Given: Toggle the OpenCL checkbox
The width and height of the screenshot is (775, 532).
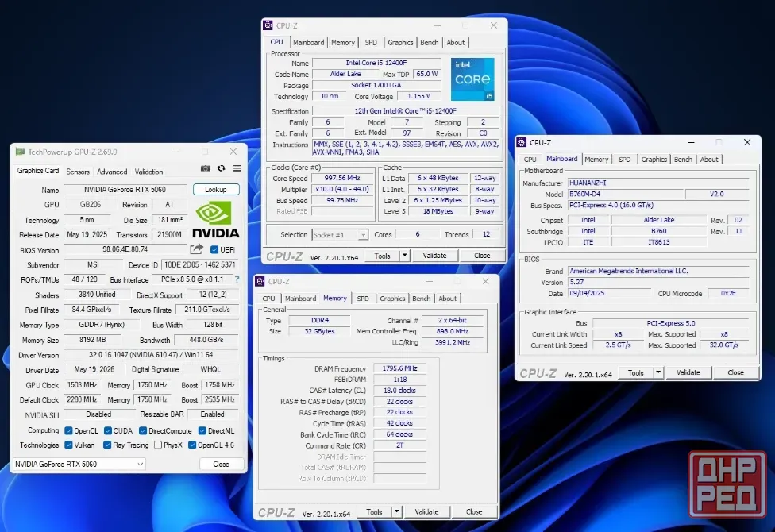Looking at the screenshot, I should [69, 430].
